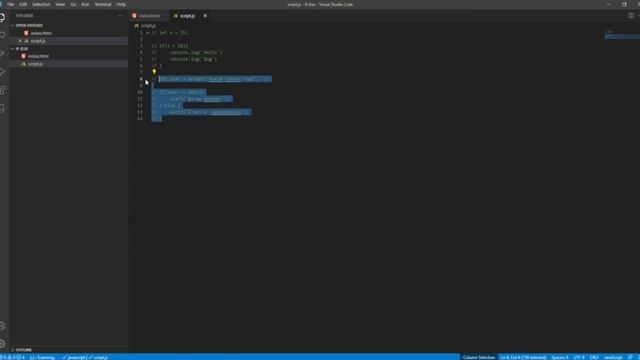The image size is (640, 360).
Task: Open the Source Control view
Action: pos(3,53)
